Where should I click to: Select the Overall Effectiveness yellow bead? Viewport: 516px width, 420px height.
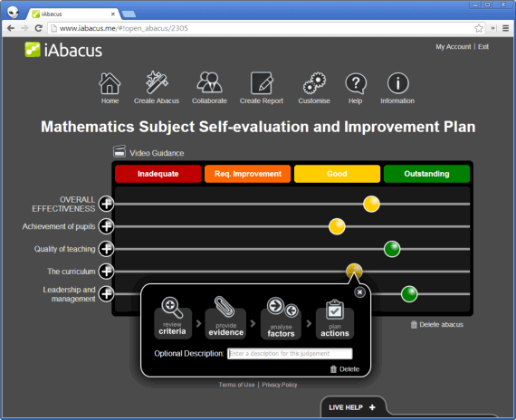371,204
